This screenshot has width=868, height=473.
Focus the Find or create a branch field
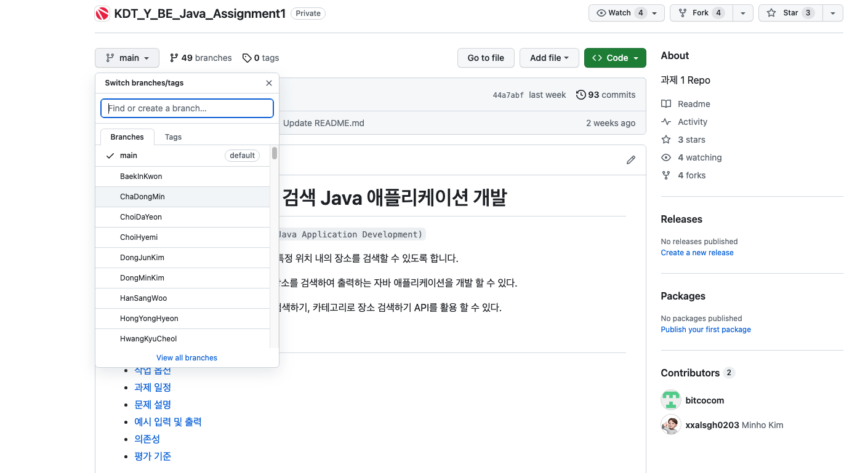(x=187, y=108)
